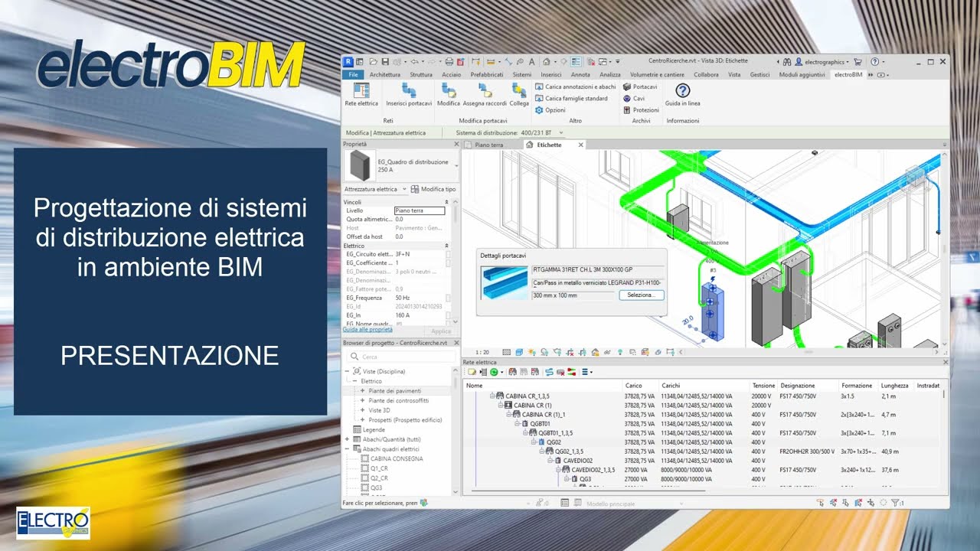Click the Undo arrow in quick access toolbar

click(414, 61)
